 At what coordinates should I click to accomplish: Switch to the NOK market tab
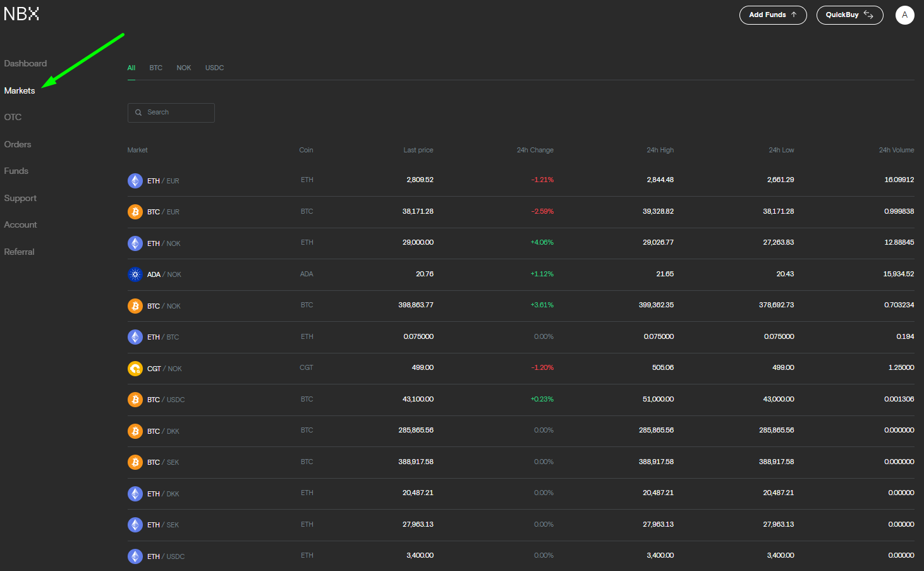tap(184, 68)
